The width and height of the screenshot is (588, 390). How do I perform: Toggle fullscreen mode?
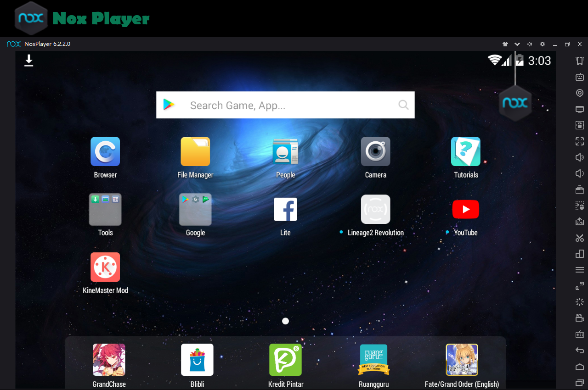tap(580, 141)
